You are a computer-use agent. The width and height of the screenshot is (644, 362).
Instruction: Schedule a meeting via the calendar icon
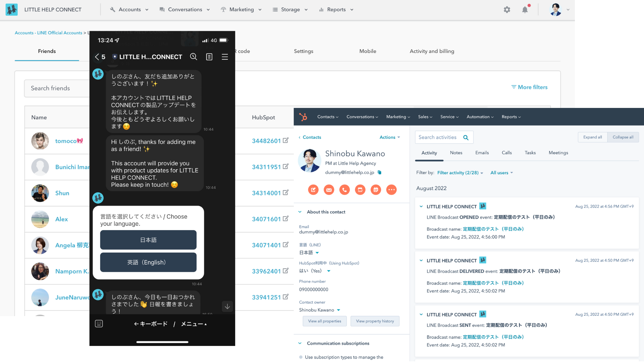pyautogui.click(x=376, y=190)
